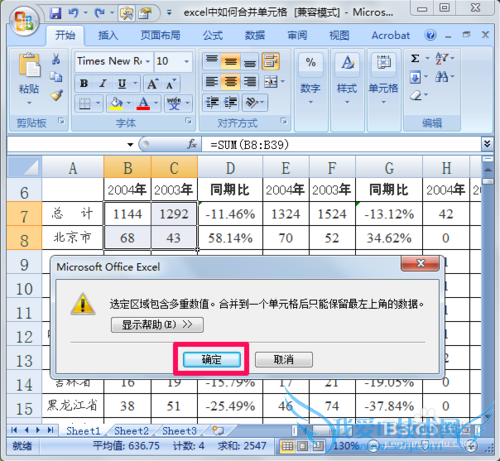
Task: Switch to the 数据 tab
Action: point(255,35)
